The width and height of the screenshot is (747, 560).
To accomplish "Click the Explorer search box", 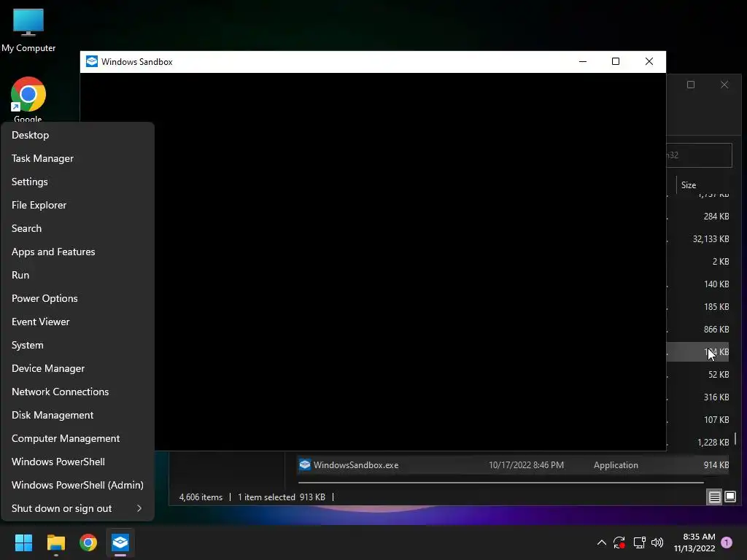I will tap(699, 155).
